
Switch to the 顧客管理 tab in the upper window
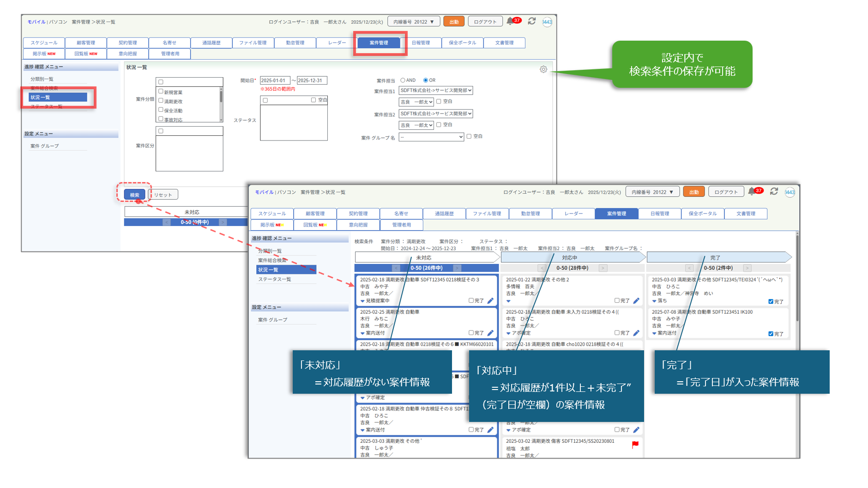click(x=86, y=43)
